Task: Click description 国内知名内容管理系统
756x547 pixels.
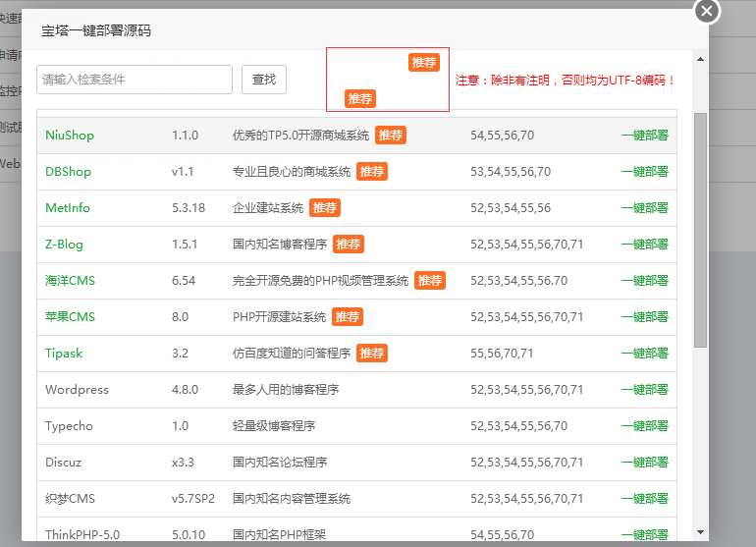Action: (292, 499)
